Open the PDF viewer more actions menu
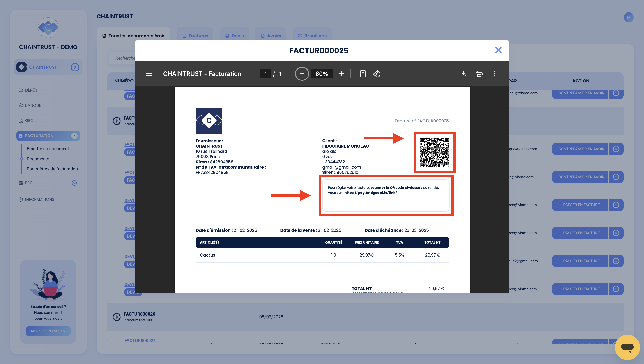 click(x=495, y=74)
